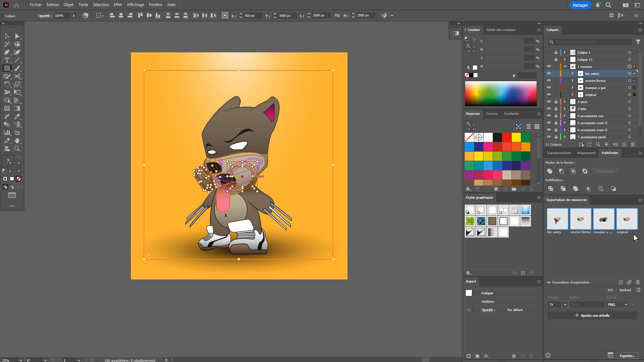Click the iOS export preset button
The height and width of the screenshot is (362, 644).
[x=610, y=290]
